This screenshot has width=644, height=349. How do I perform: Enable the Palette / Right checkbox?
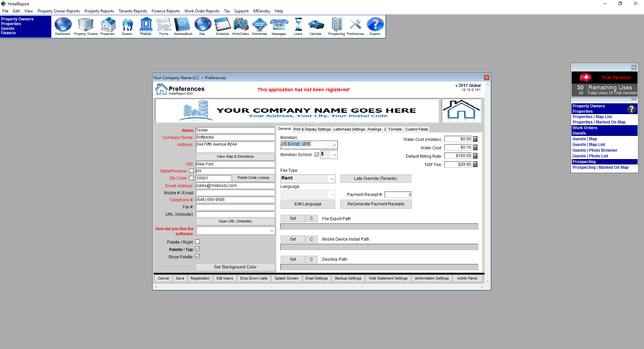point(198,242)
